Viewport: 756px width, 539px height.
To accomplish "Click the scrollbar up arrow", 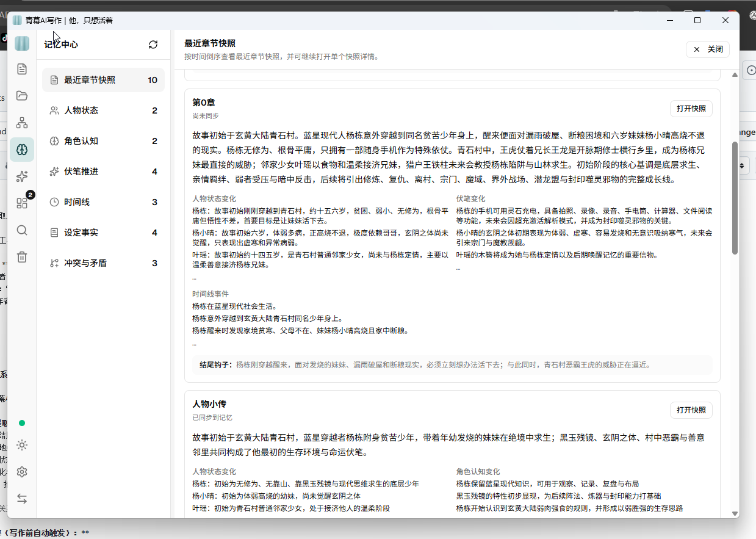I will pos(735,74).
